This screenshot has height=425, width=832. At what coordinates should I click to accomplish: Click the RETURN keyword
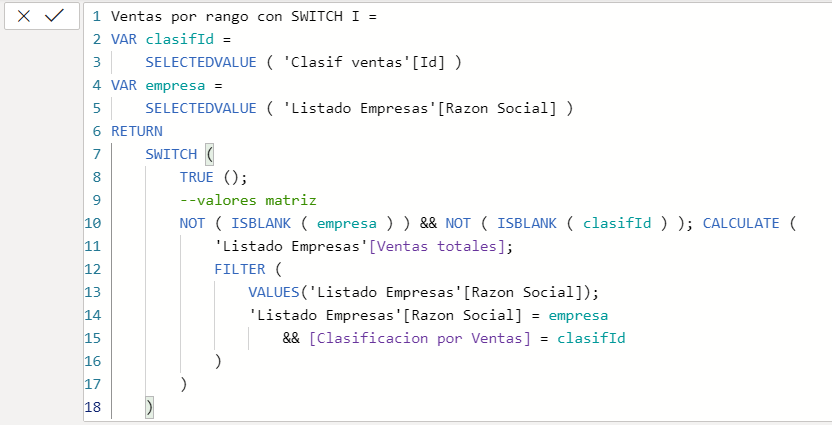136,131
